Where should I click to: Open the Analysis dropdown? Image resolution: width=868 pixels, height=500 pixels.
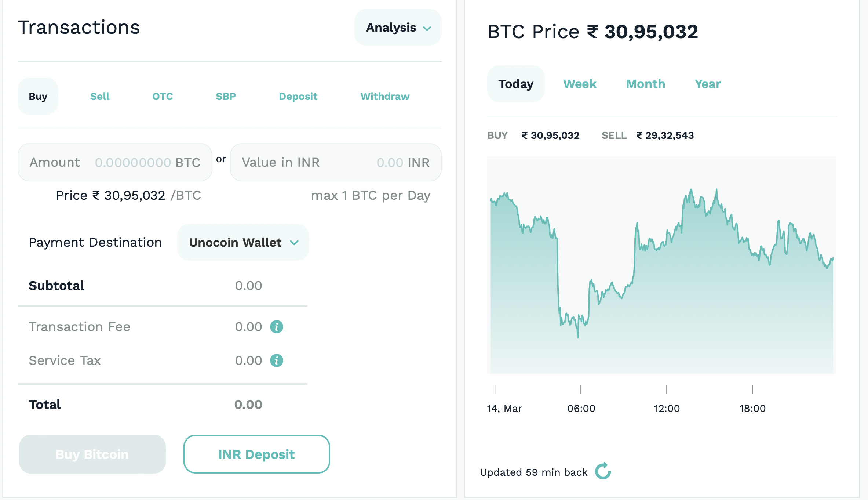[x=398, y=28]
